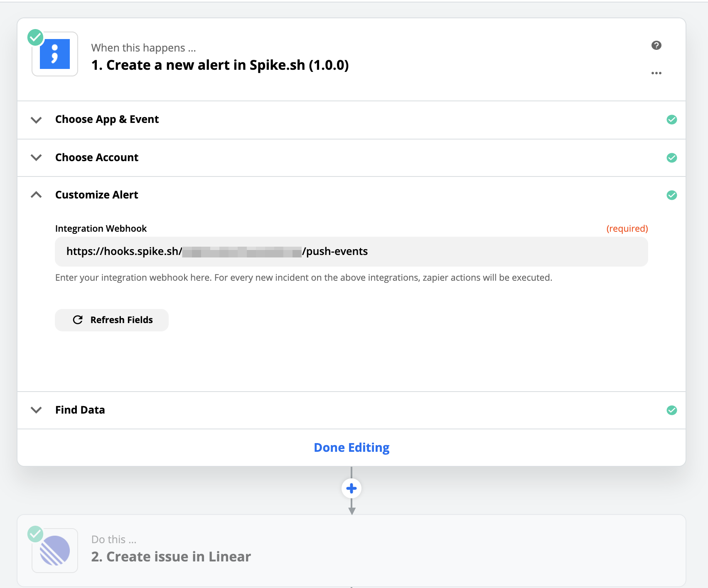Click the 'Do this ...' text
The height and width of the screenshot is (588, 708).
pos(114,539)
